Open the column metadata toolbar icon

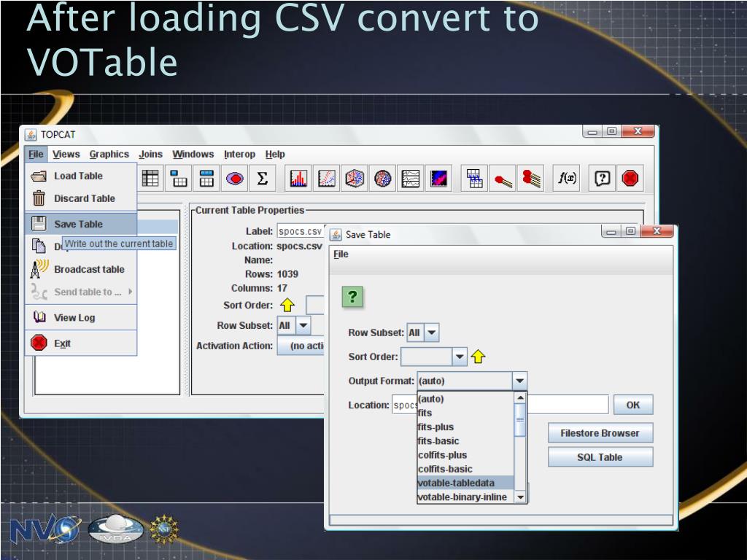coord(206,179)
